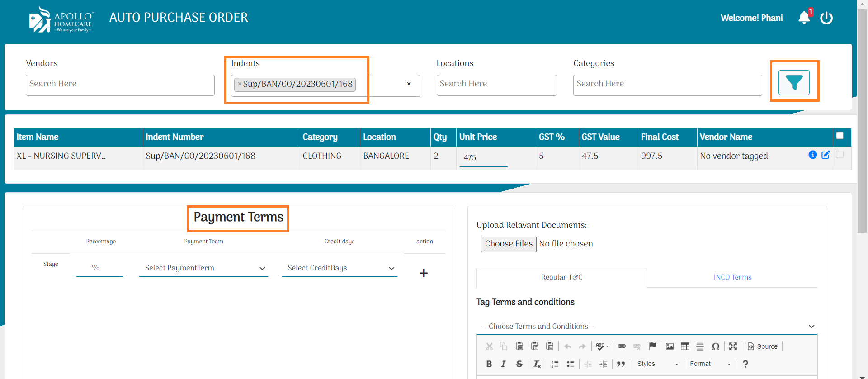Open the Styles dropdown
Screen dimensions: 868x379
tap(657, 364)
